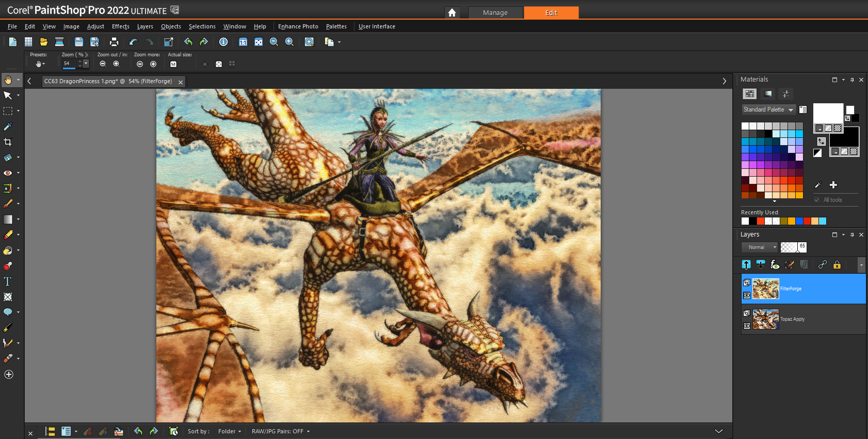
Task: Expand the organizer panel chevron
Action: [719, 431]
